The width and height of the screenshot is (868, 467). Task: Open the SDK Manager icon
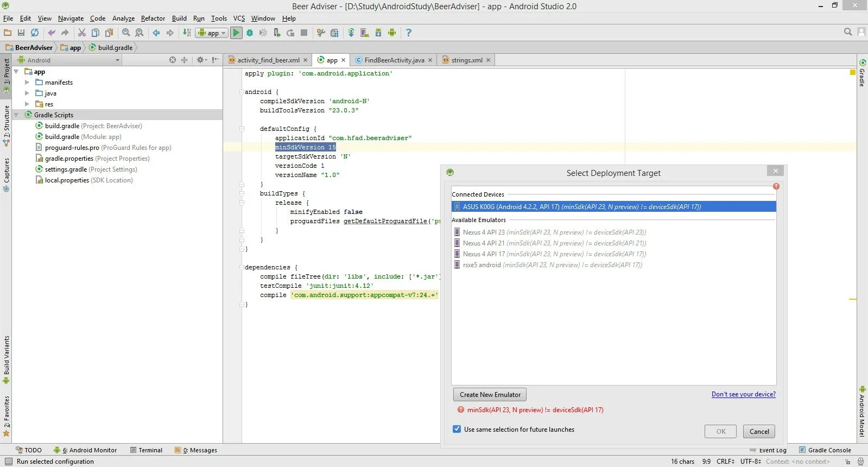378,33
